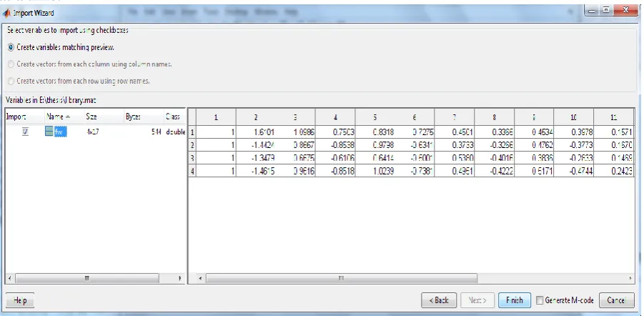Select column header 2 in preview table
Screen dimensions: 644x316
[x=256, y=117]
